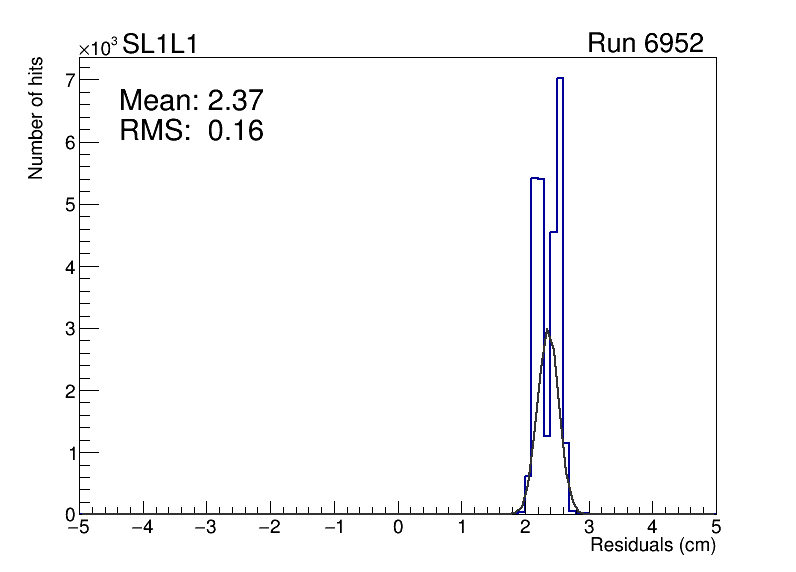Click the RMS: 0.16 statistic text

[190, 130]
